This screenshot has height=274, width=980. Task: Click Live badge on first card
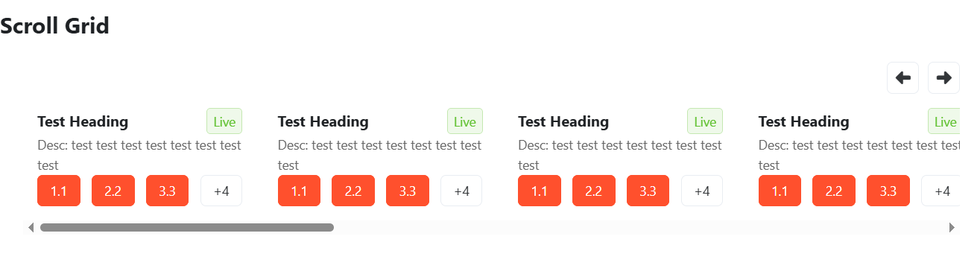(x=224, y=121)
